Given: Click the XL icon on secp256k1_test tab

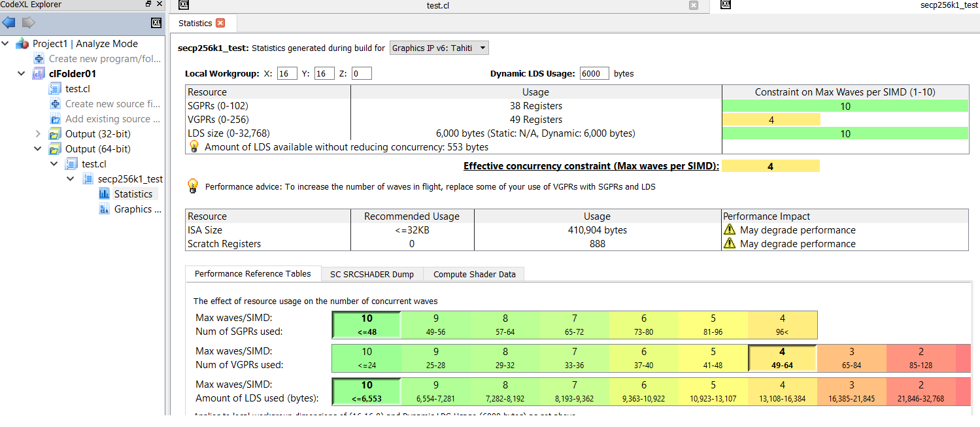Looking at the screenshot, I should pyautogui.click(x=725, y=5).
